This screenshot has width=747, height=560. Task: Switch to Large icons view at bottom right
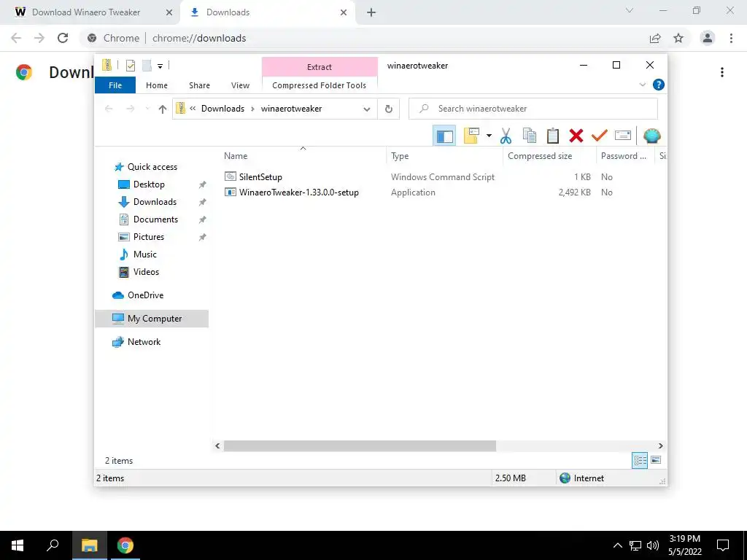(x=656, y=460)
